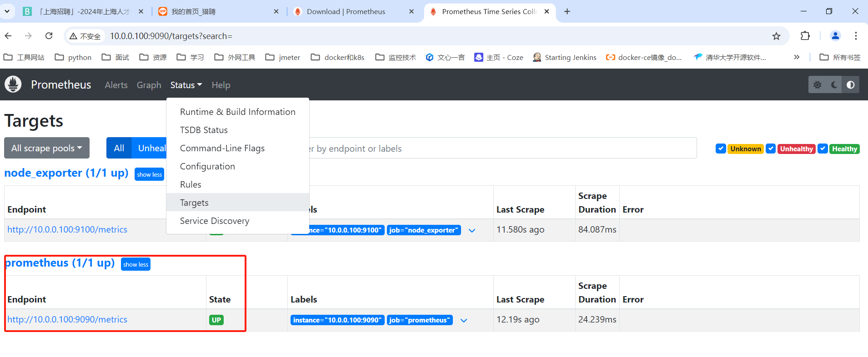The image size is (868, 357).
Task: Switch to light theme gear icon
Action: point(817,85)
